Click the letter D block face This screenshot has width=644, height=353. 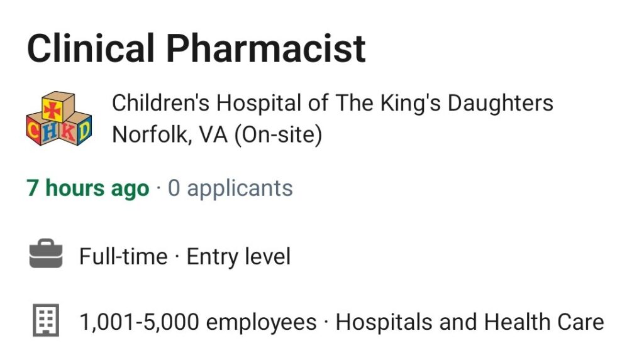84,129
